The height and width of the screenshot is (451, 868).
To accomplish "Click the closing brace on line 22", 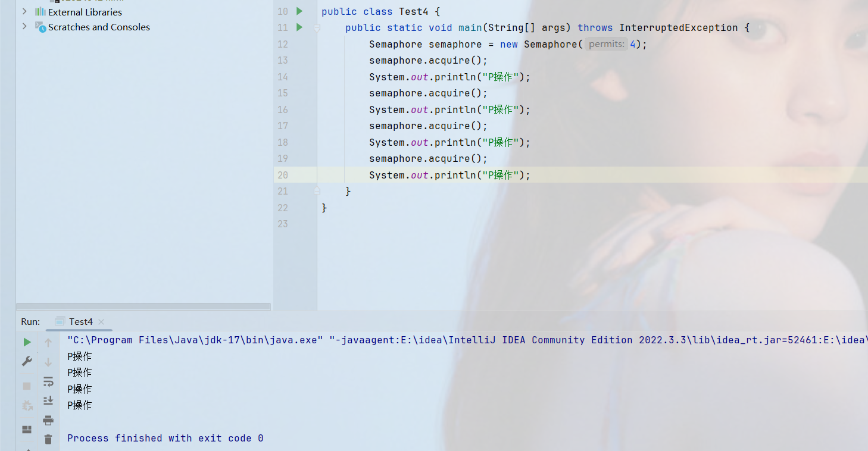I will pos(324,208).
